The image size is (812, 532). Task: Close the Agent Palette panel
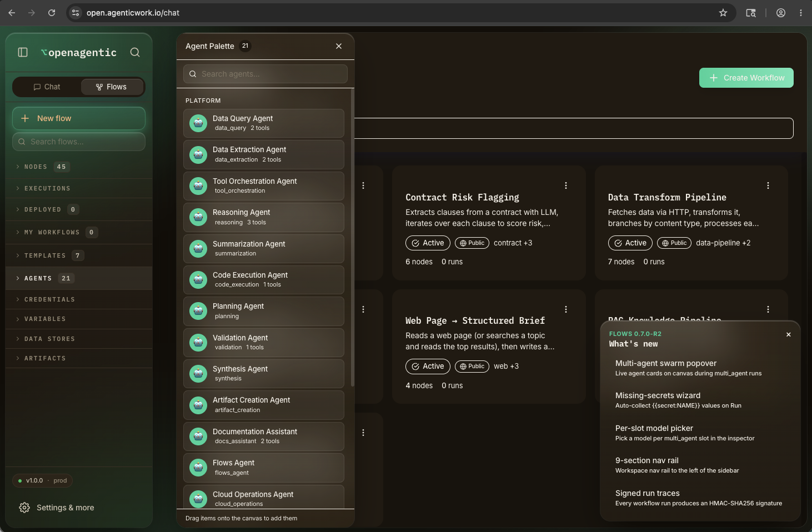click(339, 46)
